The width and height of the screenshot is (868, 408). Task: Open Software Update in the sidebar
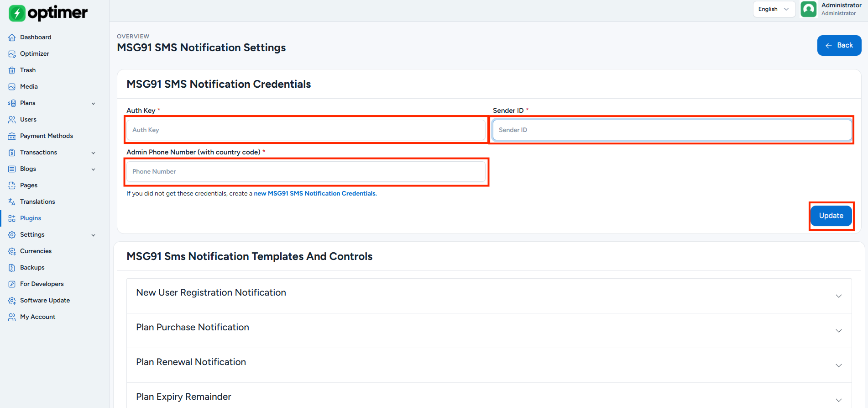(45, 301)
